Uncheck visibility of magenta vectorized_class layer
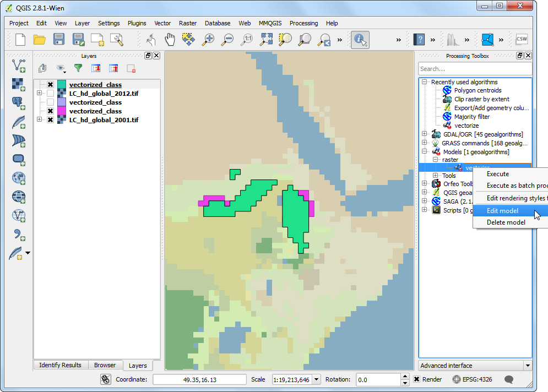The image size is (548, 392). (50, 111)
